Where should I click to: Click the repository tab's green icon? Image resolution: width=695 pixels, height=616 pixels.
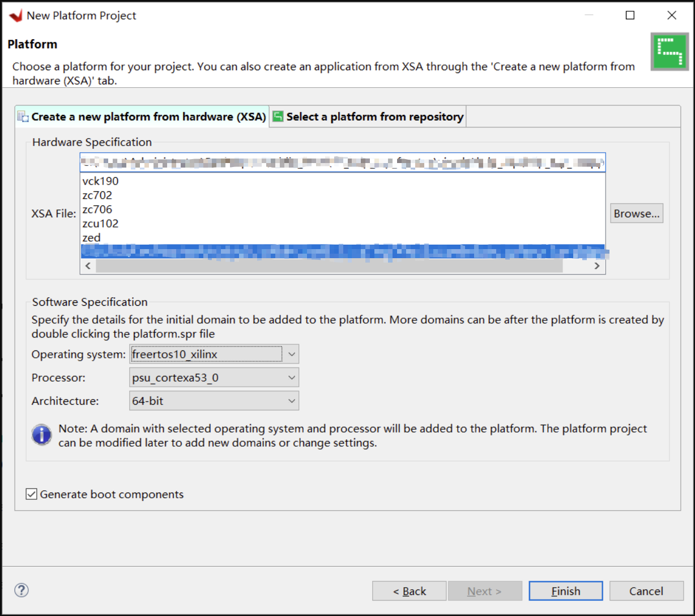(x=278, y=117)
